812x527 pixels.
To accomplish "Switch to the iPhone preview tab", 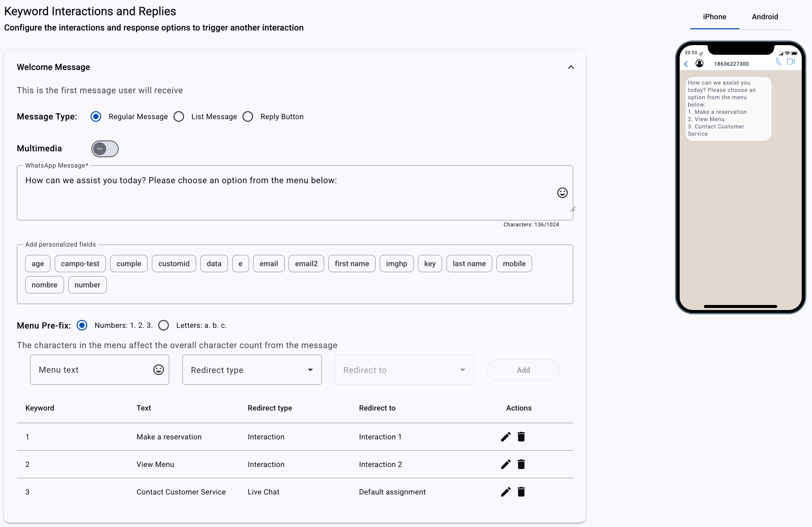I will tap(714, 17).
